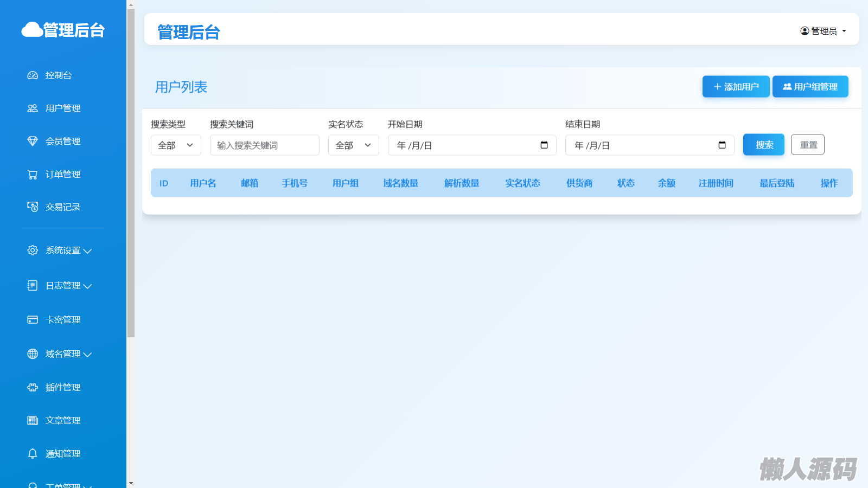Open the calendar picker for 开始日期
The image size is (868, 488).
544,145
